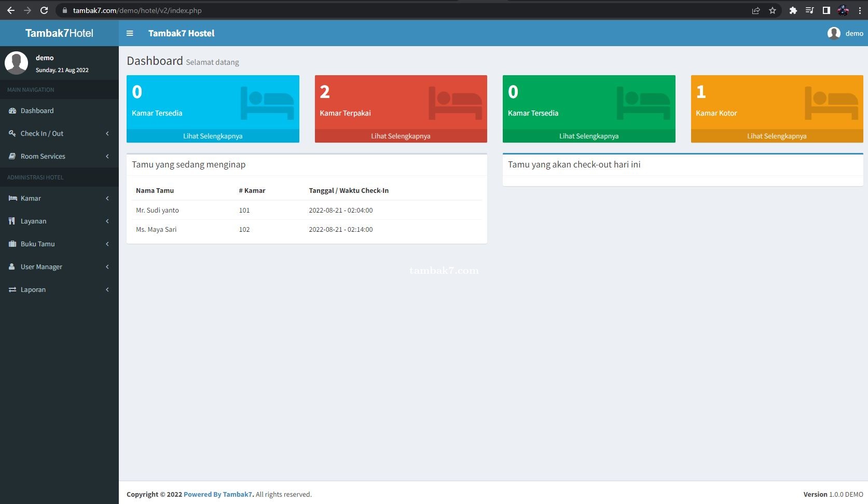This screenshot has width=868, height=504.
Task: Bookmark this page with the star icon
Action: click(x=773, y=10)
